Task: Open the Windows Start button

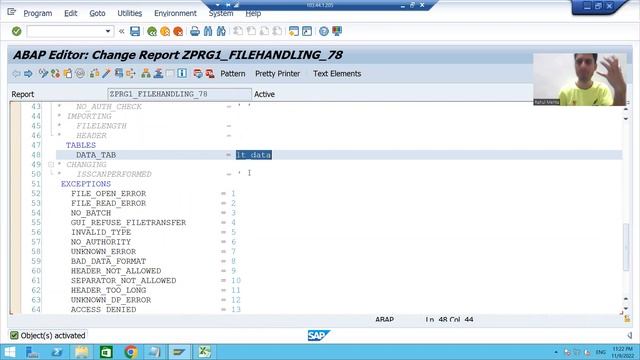Action: pyautogui.click(x=9, y=352)
